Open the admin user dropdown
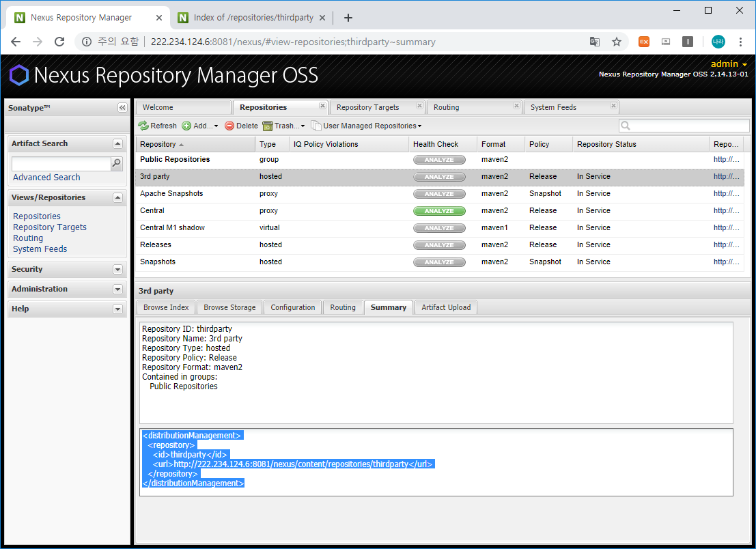 [x=729, y=64]
